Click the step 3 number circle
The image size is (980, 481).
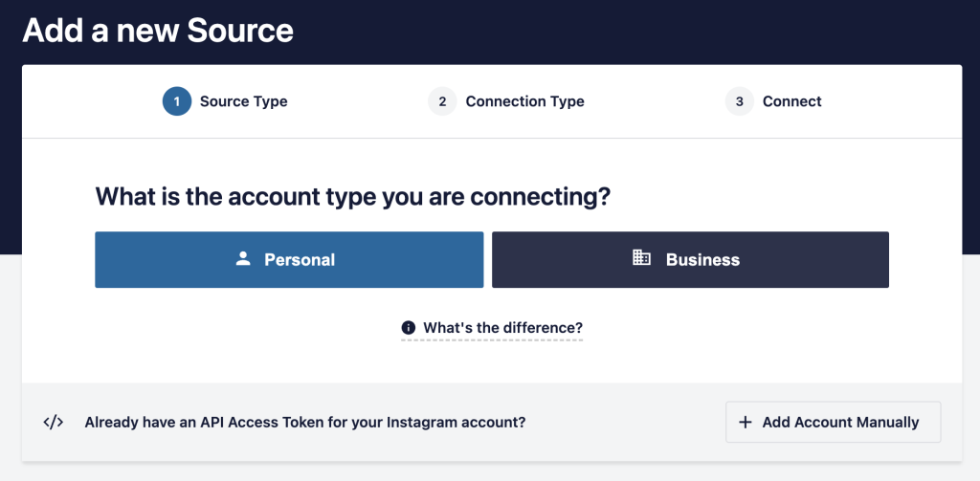(x=740, y=101)
